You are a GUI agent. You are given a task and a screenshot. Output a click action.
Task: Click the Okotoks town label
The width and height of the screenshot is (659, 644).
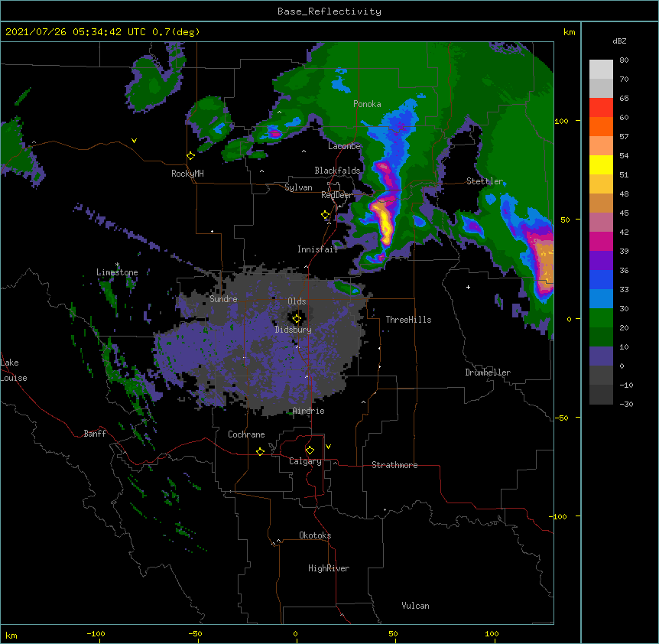tap(315, 535)
